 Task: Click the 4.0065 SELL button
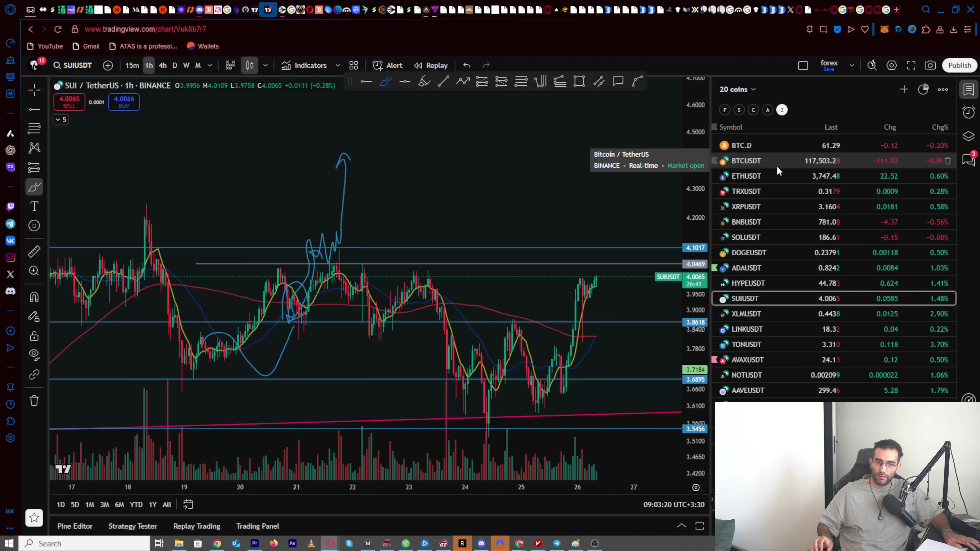click(x=69, y=102)
